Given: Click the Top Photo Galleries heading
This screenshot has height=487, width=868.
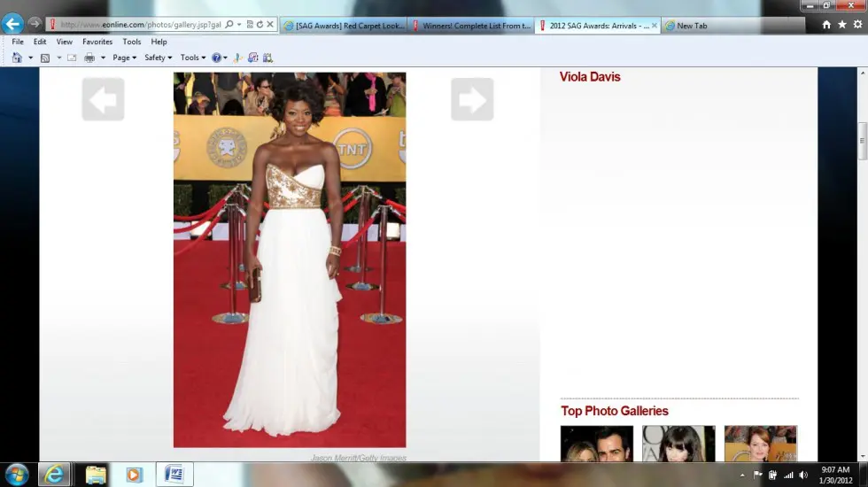Looking at the screenshot, I should click(x=615, y=411).
